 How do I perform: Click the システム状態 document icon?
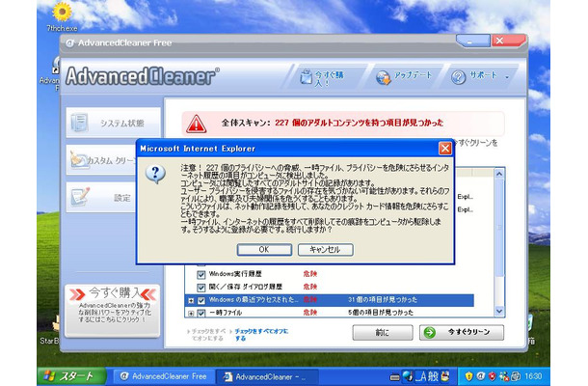(x=79, y=123)
